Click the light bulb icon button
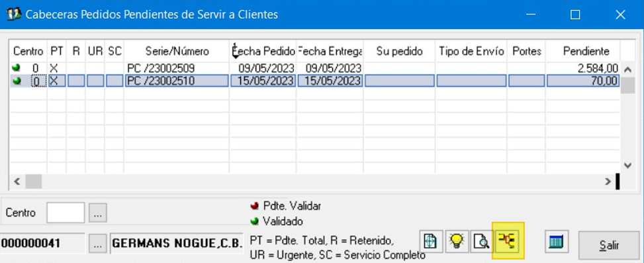This screenshot has height=263, width=644. click(457, 241)
